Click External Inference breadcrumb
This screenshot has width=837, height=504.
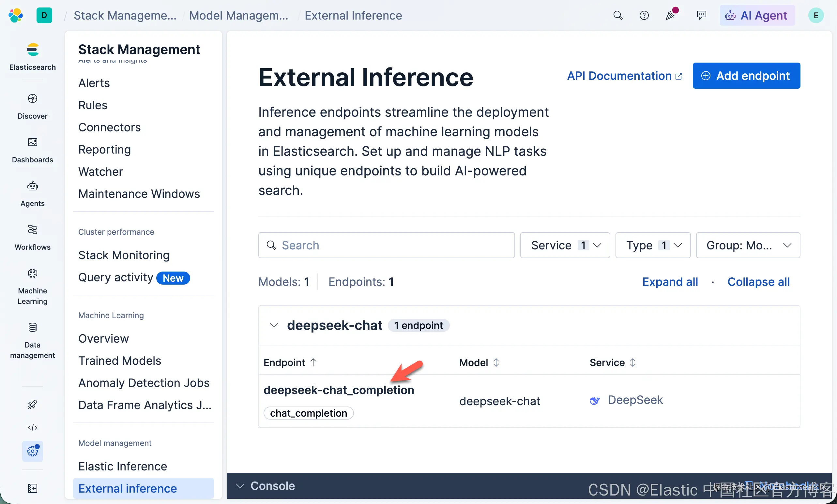click(x=353, y=16)
